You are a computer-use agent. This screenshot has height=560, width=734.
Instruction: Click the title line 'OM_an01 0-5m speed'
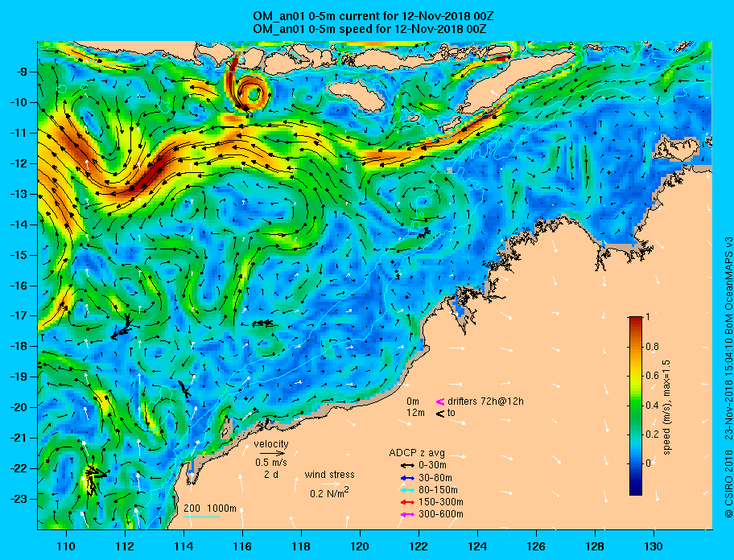(x=369, y=28)
